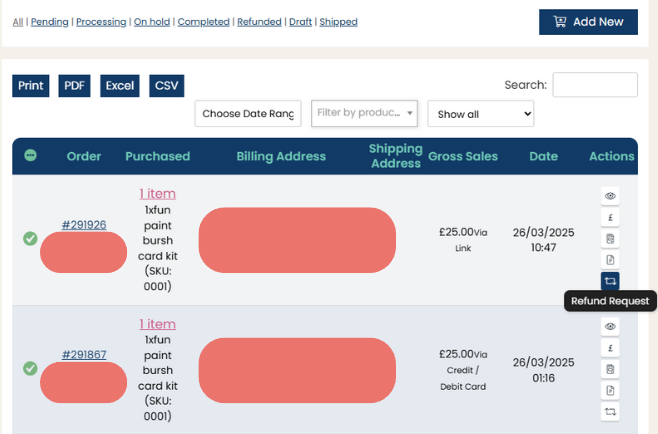The width and height of the screenshot is (658, 434).
Task: Open the Filter by product dropdown
Action: point(364,113)
